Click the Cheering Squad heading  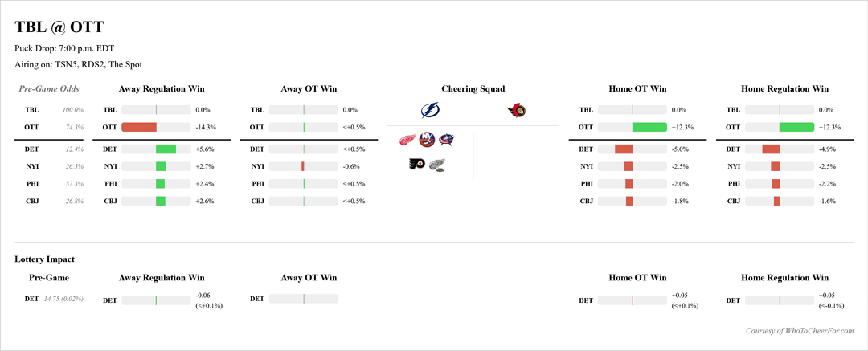[x=473, y=89]
